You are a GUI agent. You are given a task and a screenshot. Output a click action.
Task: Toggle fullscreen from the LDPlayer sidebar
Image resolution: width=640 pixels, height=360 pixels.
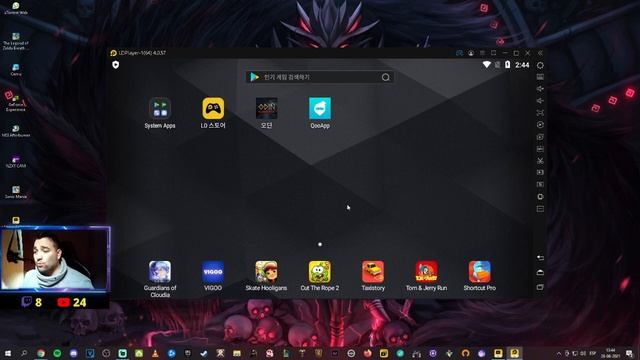540,113
